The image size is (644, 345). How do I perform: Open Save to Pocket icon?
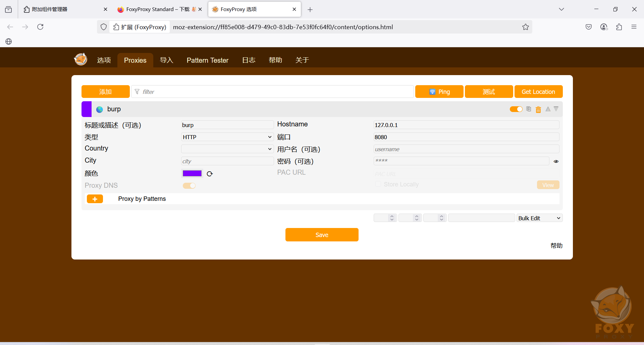tap(589, 27)
